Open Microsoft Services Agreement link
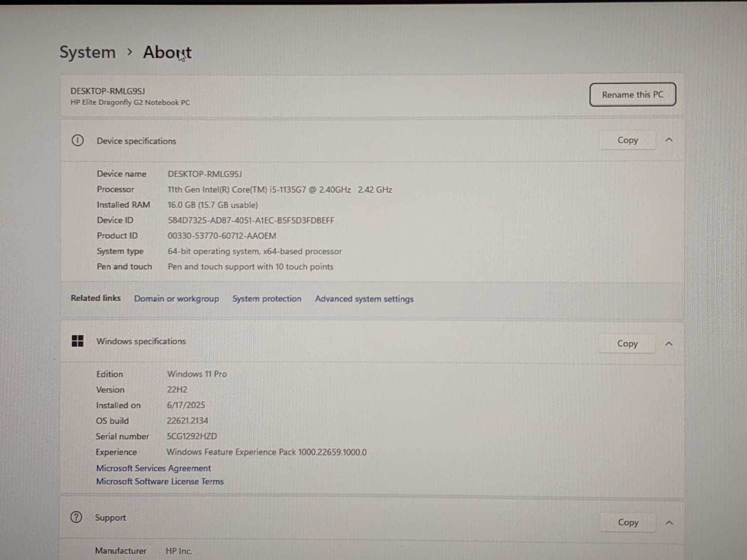This screenshot has height=560, width=747. (154, 468)
